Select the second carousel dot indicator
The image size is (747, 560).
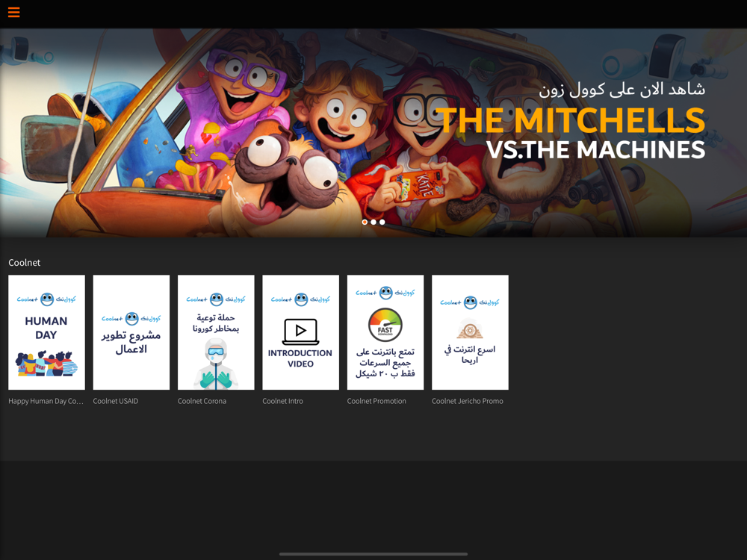pyautogui.click(x=373, y=222)
